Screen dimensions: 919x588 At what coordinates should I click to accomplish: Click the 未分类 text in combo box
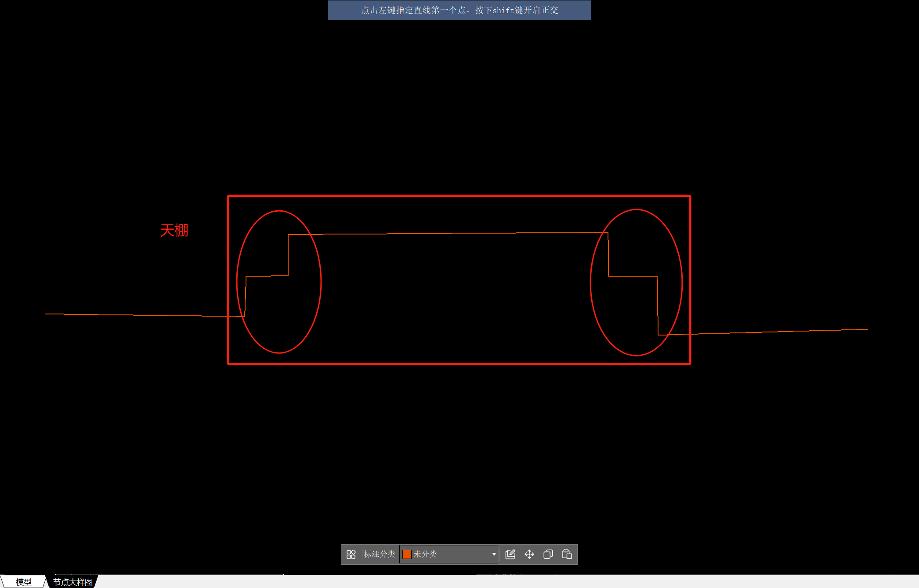(425, 554)
